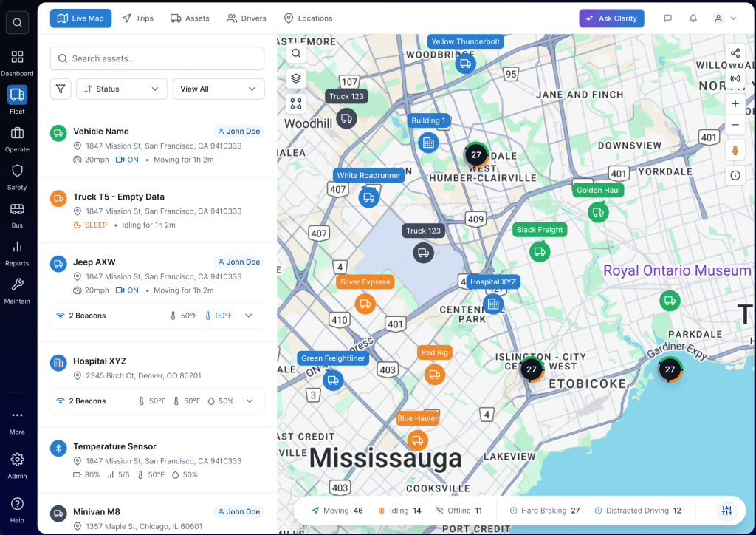Switch to the Drivers tab
This screenshot has width=756, height=535.
coord(247,18)
